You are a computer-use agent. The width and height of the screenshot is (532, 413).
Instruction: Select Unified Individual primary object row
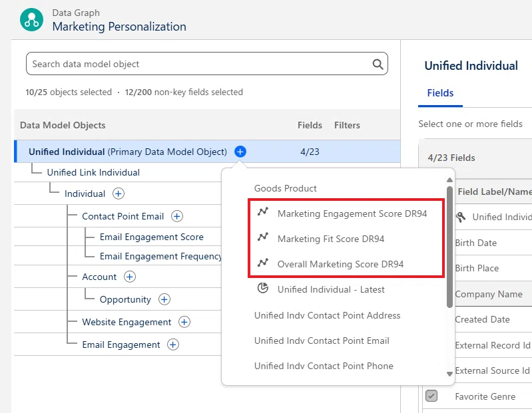pyautogui.click(x=207, y=152)
